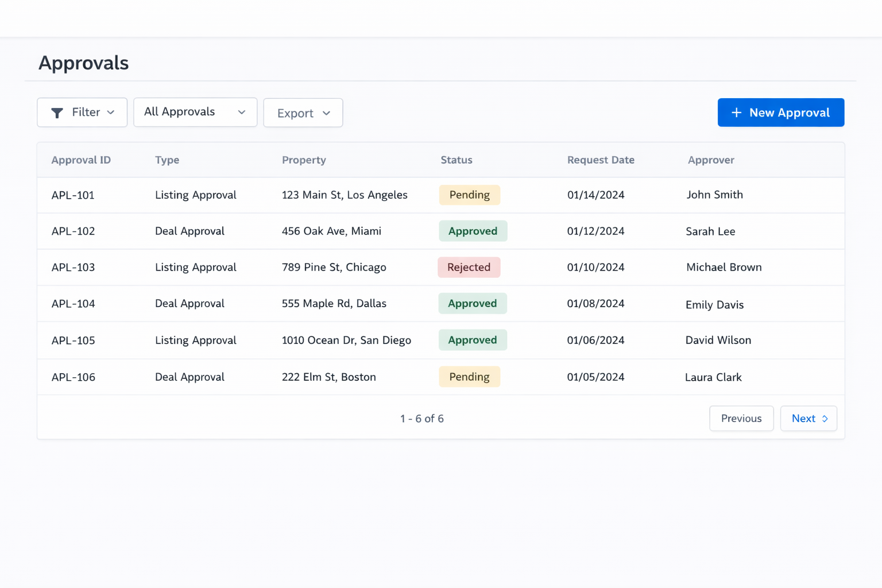Click the Request Date column header
The height and width of the screenshot is (588, 882).
[x=601, y=160]
